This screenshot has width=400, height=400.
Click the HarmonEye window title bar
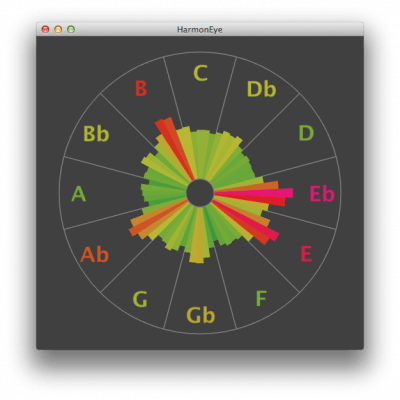tap(200, 29)
